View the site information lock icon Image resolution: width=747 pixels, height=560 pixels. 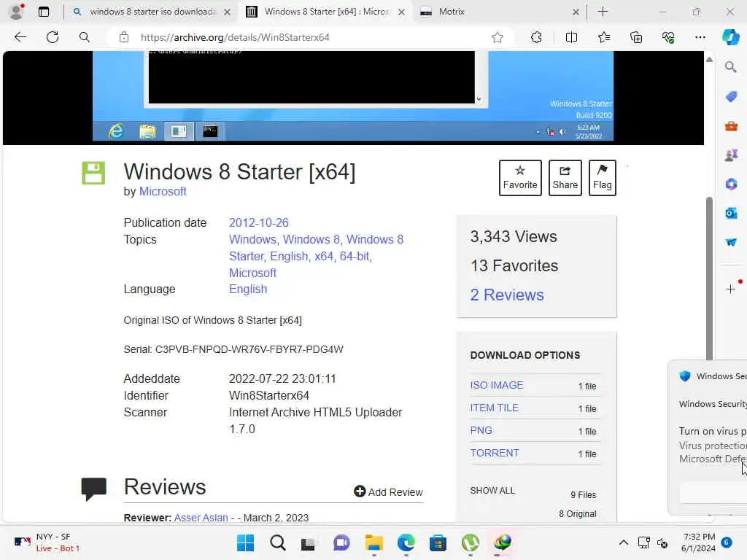tap(124, 37)
